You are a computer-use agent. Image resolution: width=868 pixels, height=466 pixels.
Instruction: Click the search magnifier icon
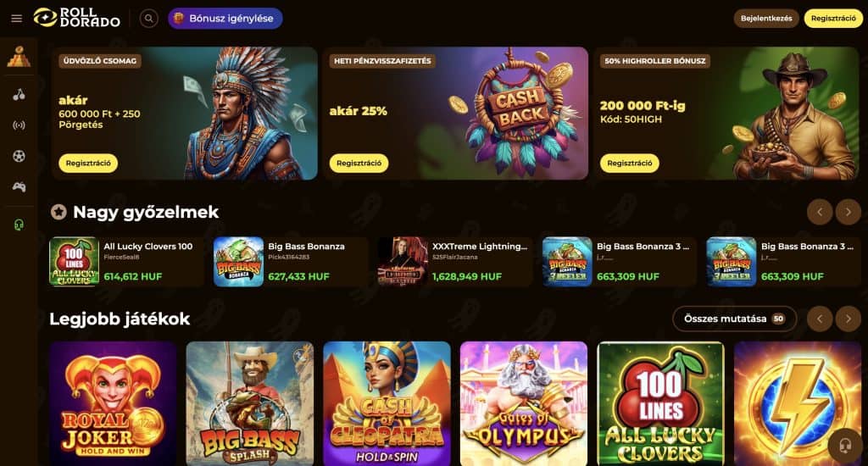point(148,19)
